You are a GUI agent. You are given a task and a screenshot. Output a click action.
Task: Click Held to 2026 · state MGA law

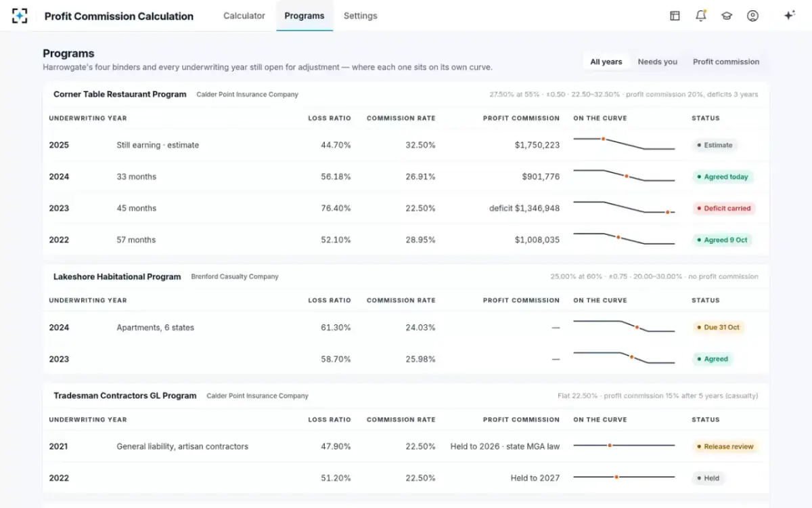click(505, 446)
